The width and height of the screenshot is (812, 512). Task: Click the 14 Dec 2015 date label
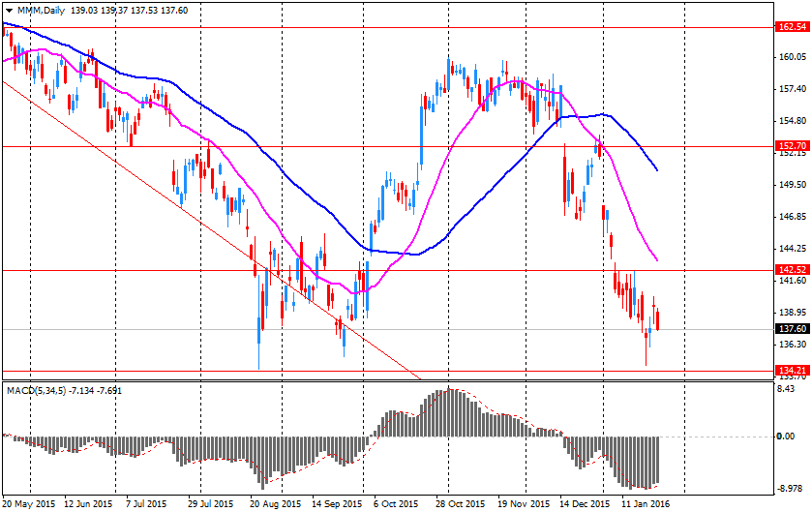point(585,503)
